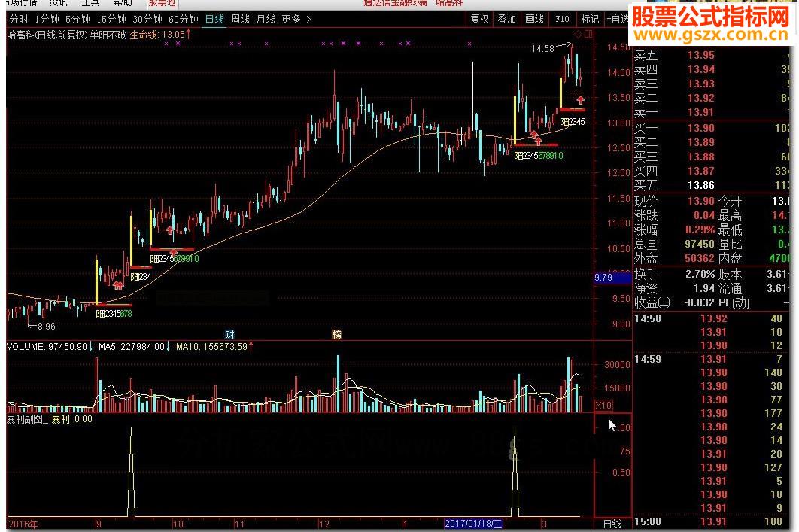Click the diamond icon above the chart
Image resolution: width=799 pixels, height=532 pixels.
pos(578,34)
